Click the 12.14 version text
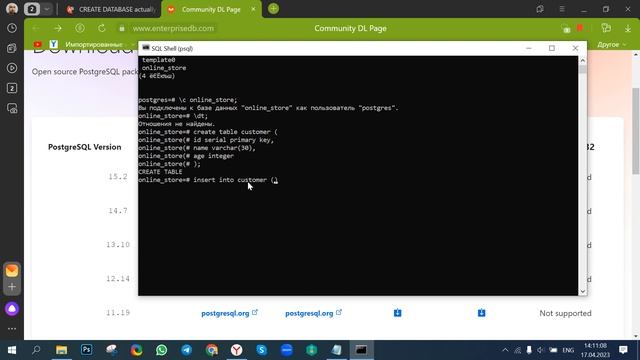 point(118,278)
